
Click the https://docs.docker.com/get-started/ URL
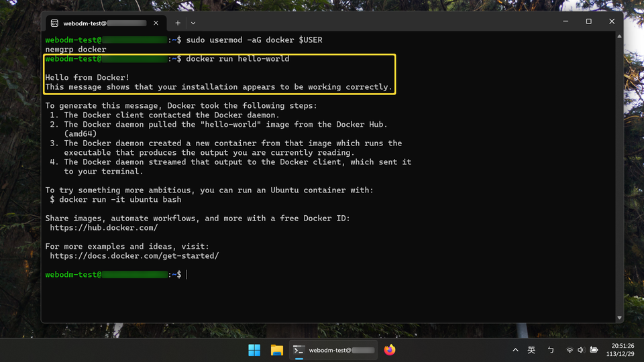(x=134, y=255)
